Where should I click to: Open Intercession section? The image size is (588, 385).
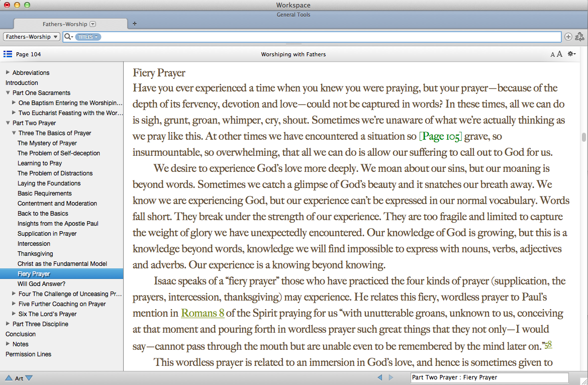[34, 244]
